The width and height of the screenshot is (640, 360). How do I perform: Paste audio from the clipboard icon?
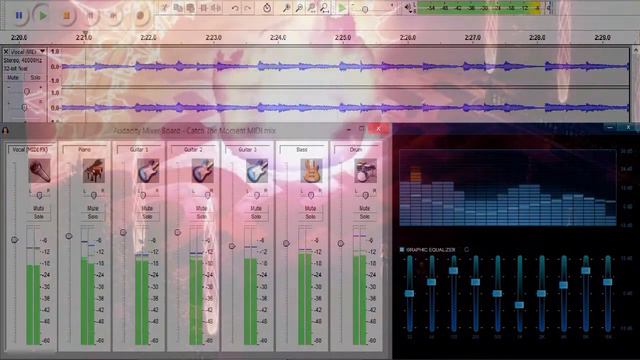(190, 8)
